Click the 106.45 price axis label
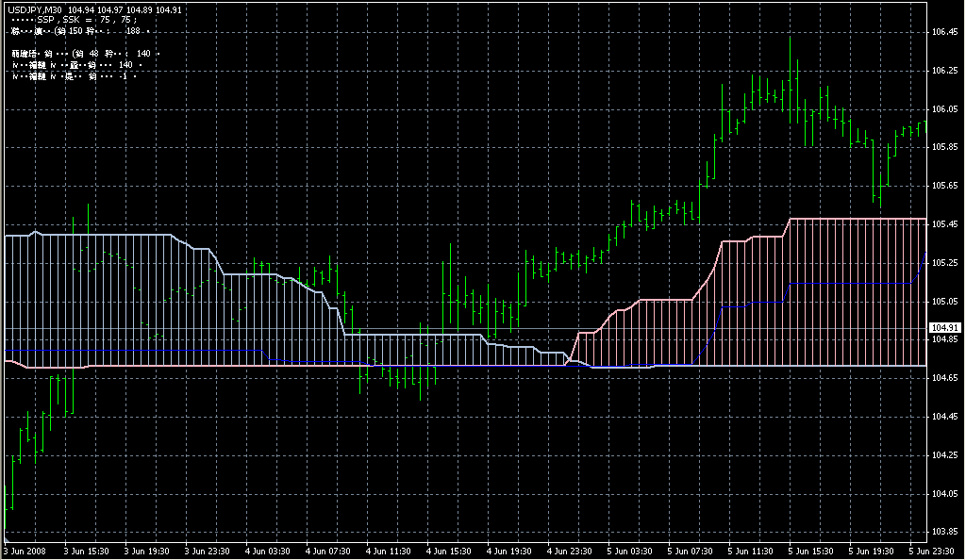 (x=944, y=32)
